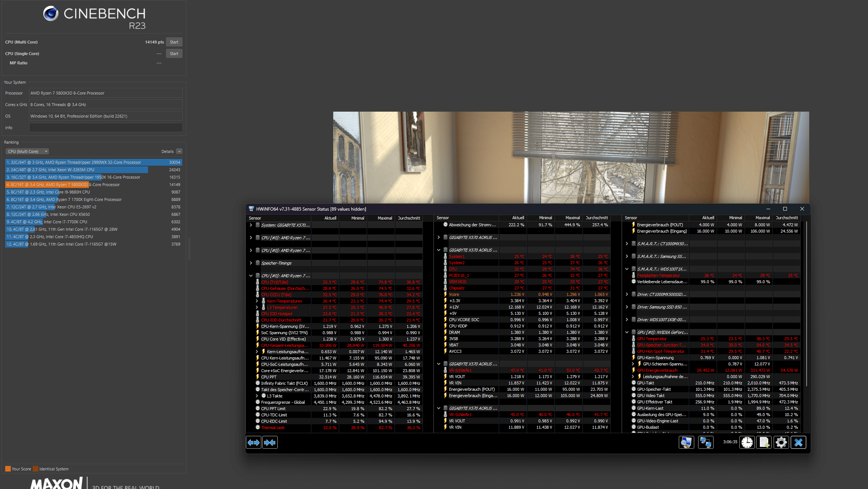Expand the GPU-Schienen-Spannu… sub-rows
This screenshot has height=489, width=868.
(633, 364)
